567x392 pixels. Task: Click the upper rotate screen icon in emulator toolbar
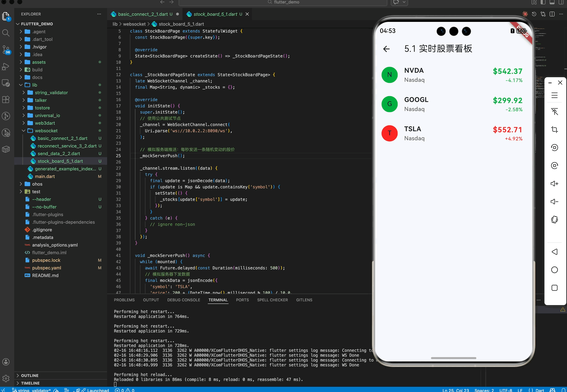(x=555, y=148)
